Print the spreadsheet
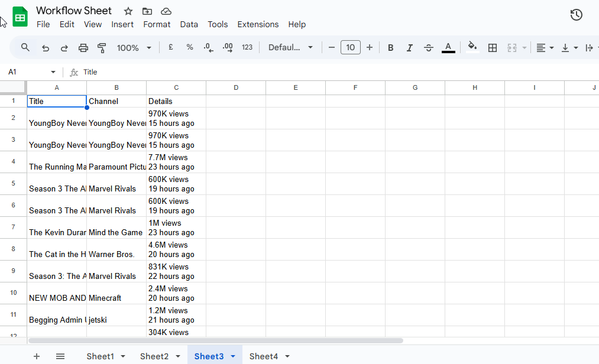The height and width of the screenshot is (364, 599). [x=83, y=48]
